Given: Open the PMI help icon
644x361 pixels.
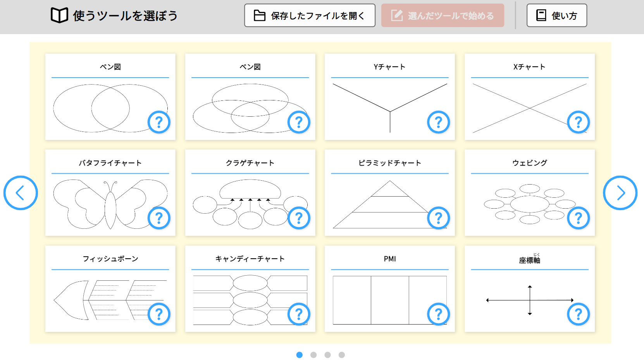Looking at the screenshot, I should point(438,314).
